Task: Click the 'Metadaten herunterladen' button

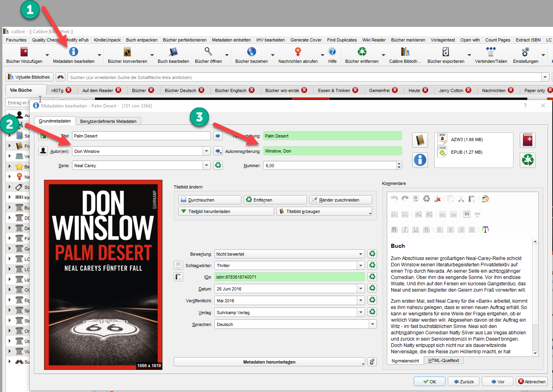Action: (x=269, y=362)
